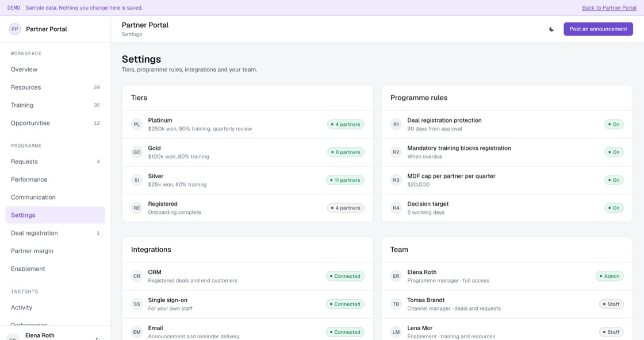The height and width of the screenshot is (340, 644).
Task: Toggle Decision target On badge
Action: pos(614,208)
